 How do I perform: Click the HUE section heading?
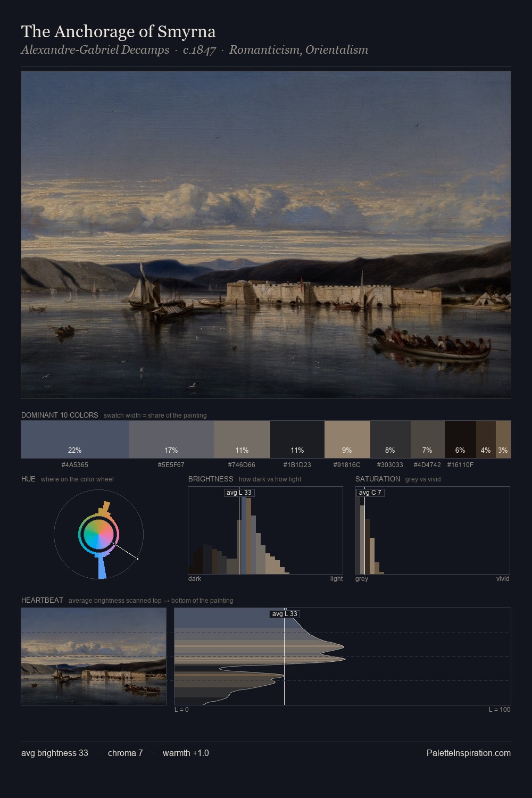28,479
